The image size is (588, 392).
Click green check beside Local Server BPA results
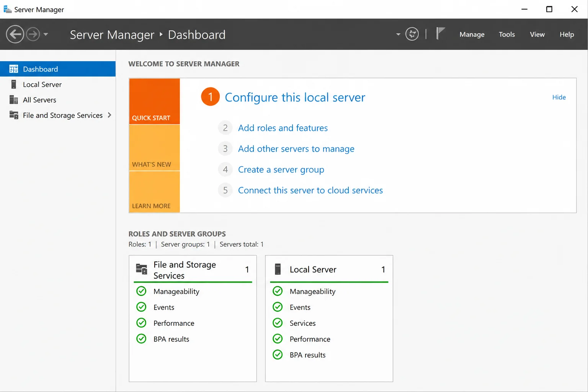[x=278, y=354]
